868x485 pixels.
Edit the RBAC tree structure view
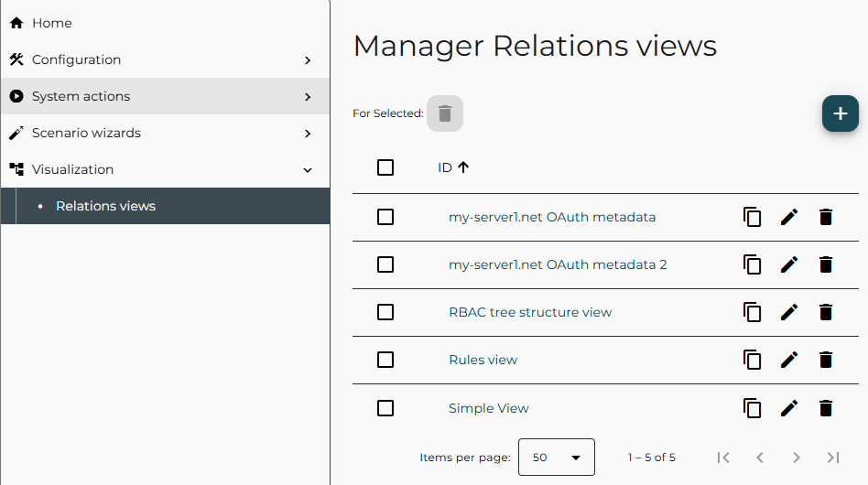(789, 312)
